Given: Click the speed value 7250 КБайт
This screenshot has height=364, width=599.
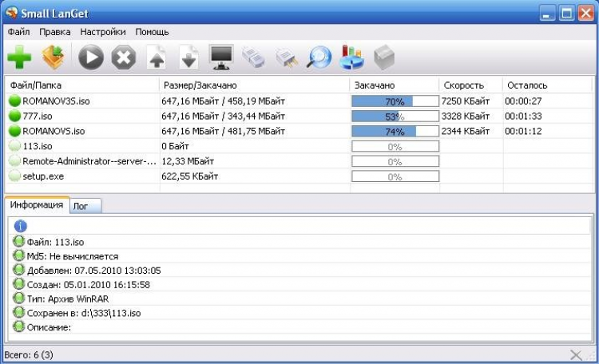Looking at the screenshot, I should [x=466, y=101].
